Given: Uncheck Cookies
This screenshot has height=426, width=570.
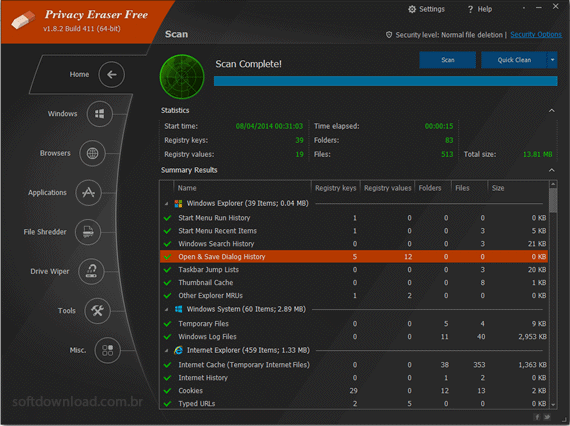Looking at the screenshot, I should coord(168,391).
